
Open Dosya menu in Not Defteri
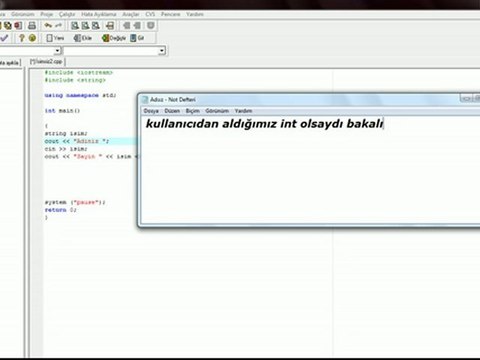151,111
